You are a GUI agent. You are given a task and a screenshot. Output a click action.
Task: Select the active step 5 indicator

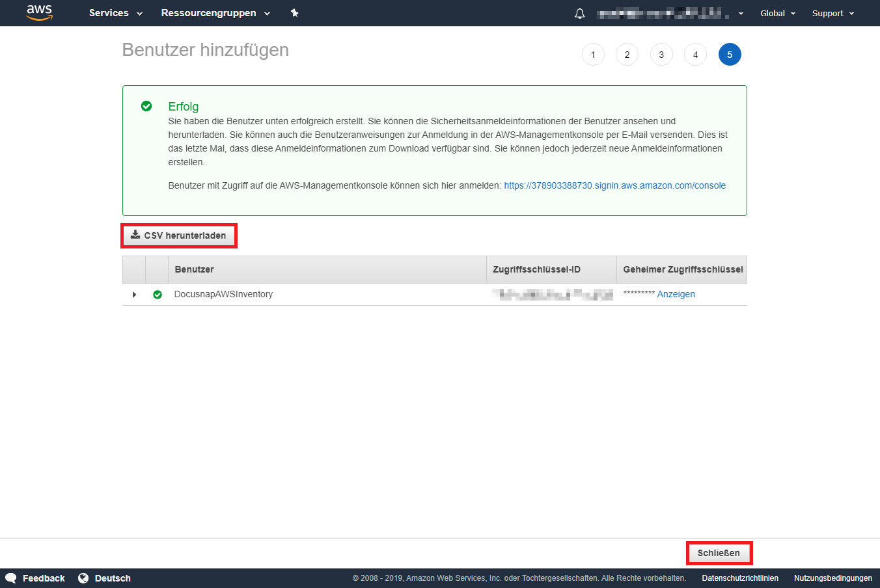tap(730, 55)
